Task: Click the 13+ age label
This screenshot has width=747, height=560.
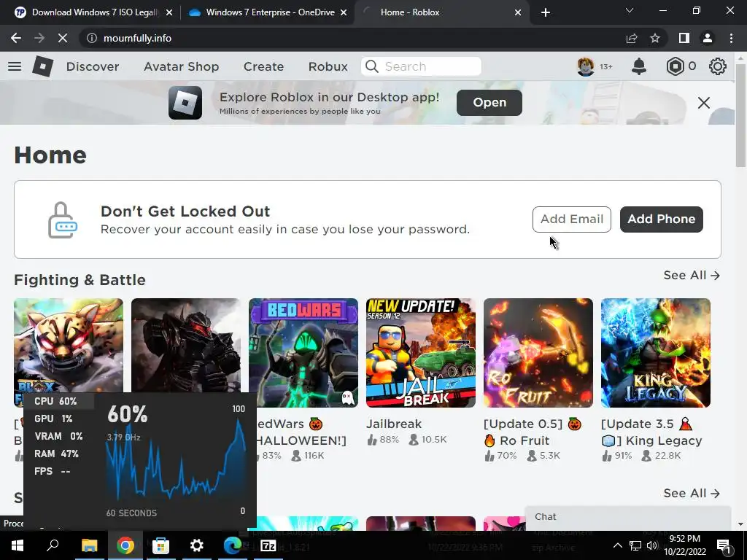Action: 606,66
